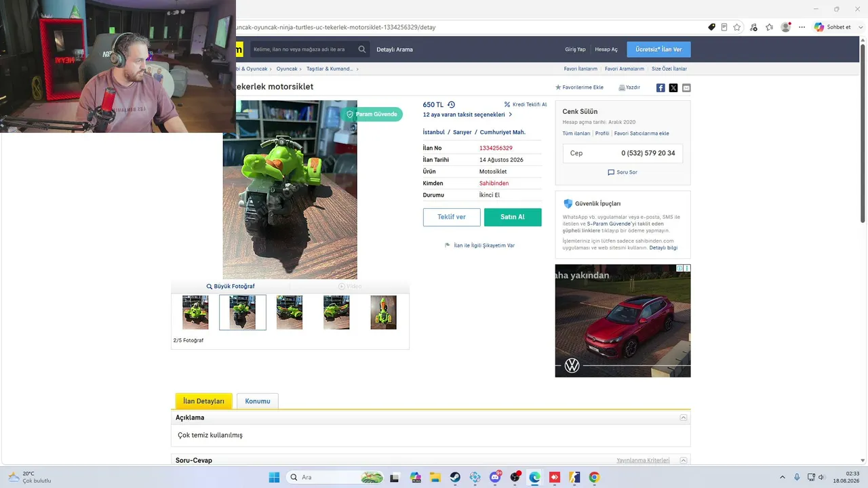This screenshot has width=868, height=488.
Task: Open Kredi Teklifi Al link
Action: coord(526,104)
